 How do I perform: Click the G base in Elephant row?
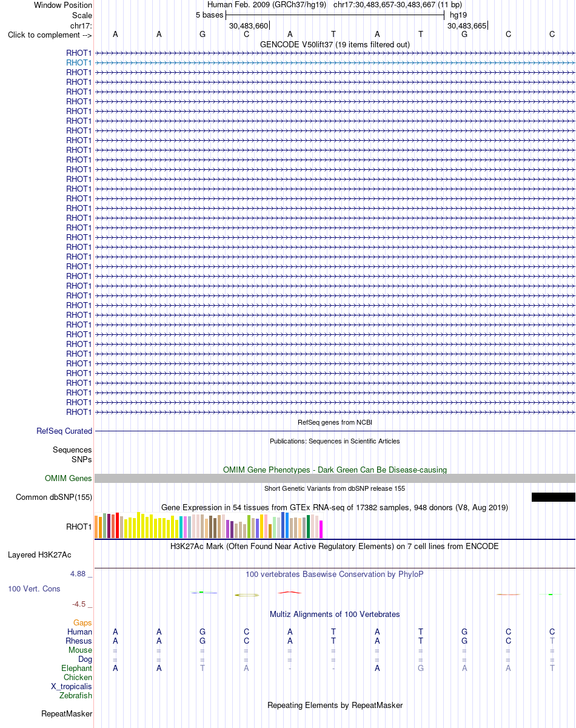point(421,668)
